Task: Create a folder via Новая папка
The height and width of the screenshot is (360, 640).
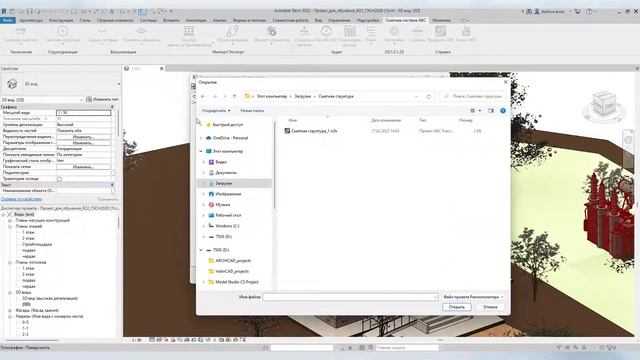Action: pos(252,111)
